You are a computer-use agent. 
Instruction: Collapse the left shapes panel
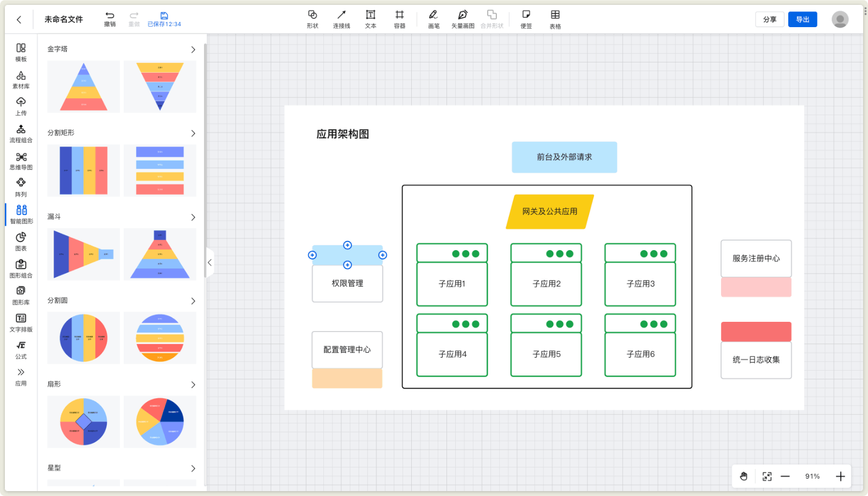point(209,263)
